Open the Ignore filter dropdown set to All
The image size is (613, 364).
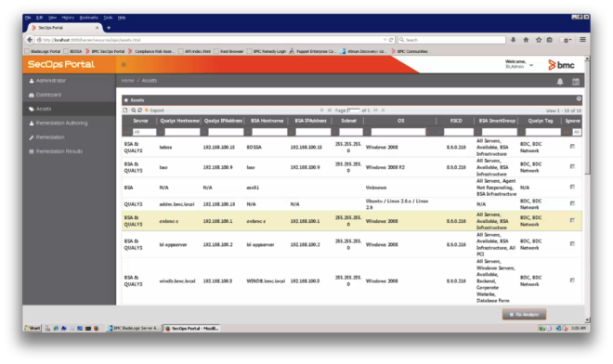577,132
